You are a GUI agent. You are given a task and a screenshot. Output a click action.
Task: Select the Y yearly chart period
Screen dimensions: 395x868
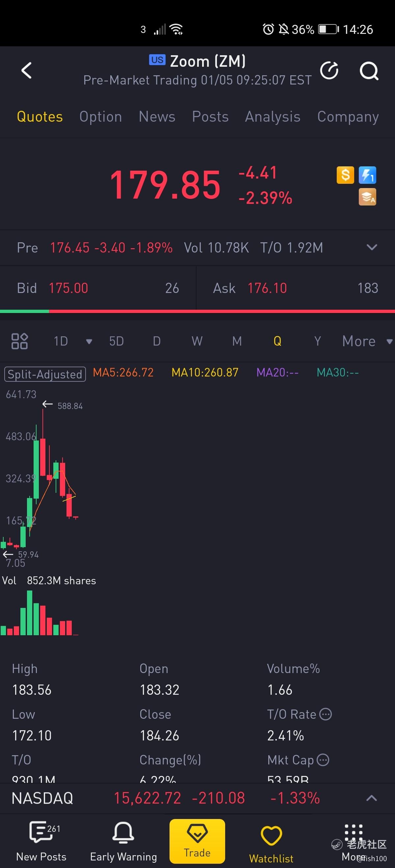(317, 341)
